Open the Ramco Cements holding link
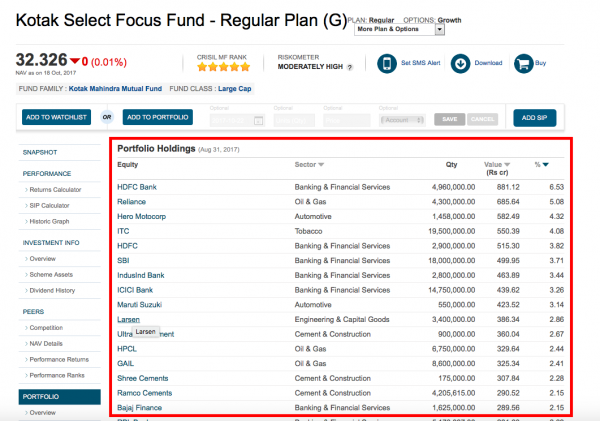The image size is (600, 421). click(144, 393)
